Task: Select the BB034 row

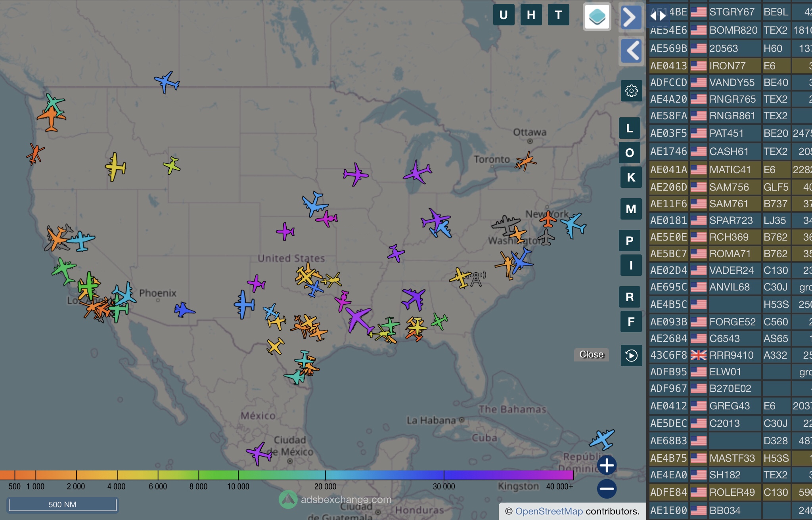Action: tap(730, 510)
